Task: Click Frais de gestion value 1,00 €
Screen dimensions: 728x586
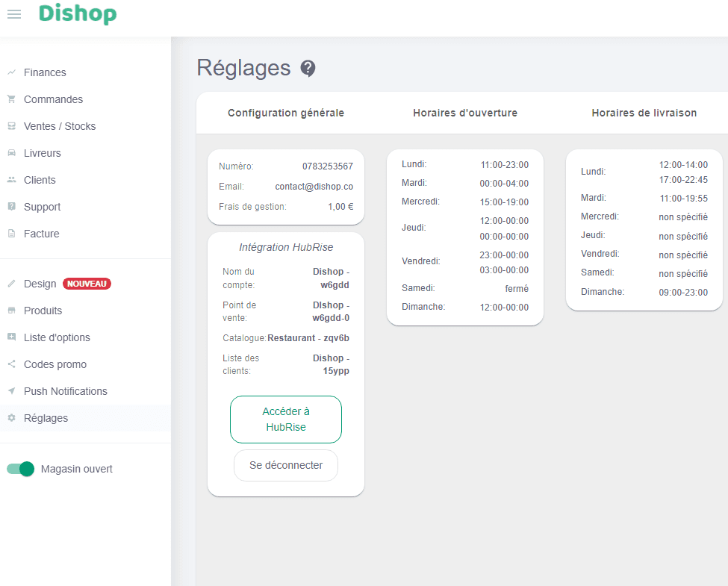Action: [340, 207]
